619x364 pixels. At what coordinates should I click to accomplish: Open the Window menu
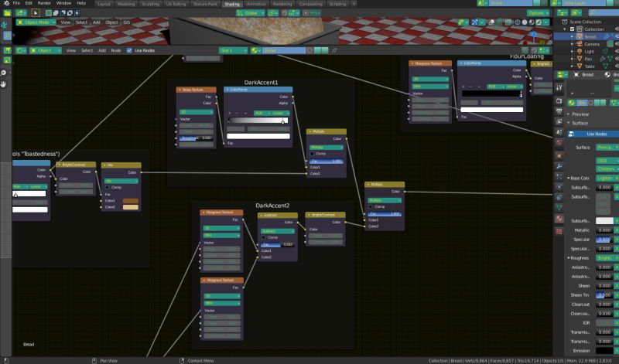coord(63,3)
